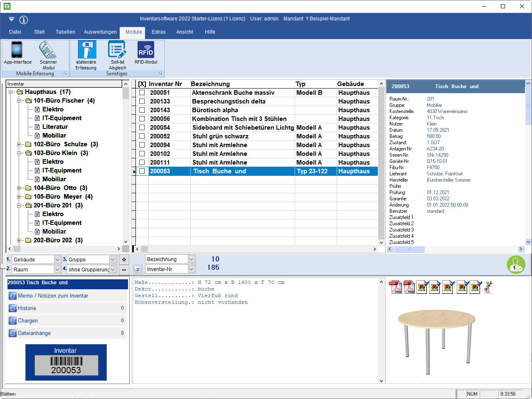Start the Soll-Ist Abgleich
532x399 pixels.
pos(118,56)
